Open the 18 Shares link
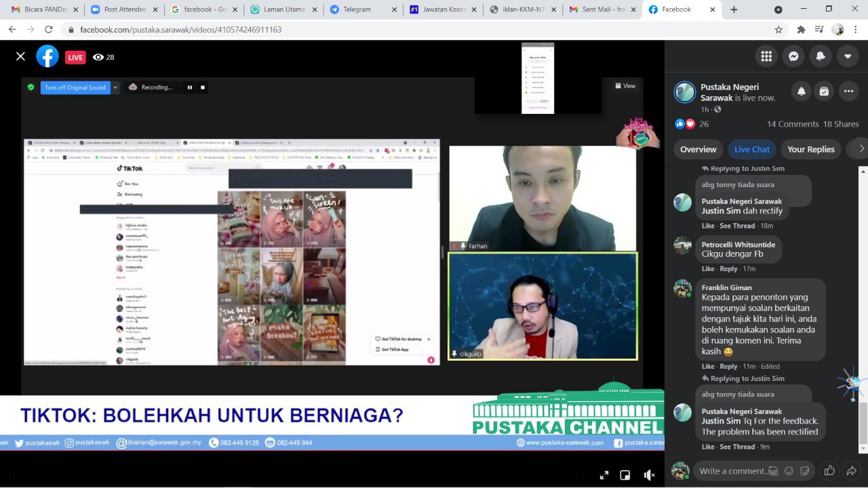The height and width of the screenshot is (488, 868). point(841,124)
